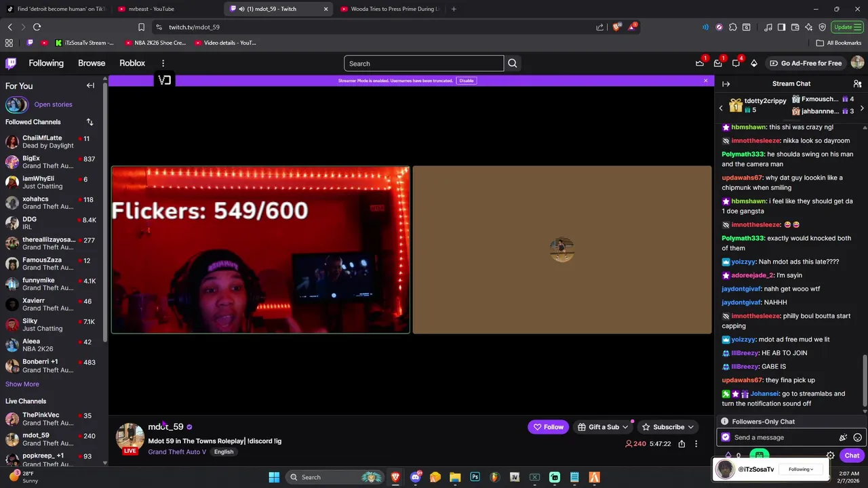Open the emote picker smiley
868x488 pixels.
(x=857, y=437)
